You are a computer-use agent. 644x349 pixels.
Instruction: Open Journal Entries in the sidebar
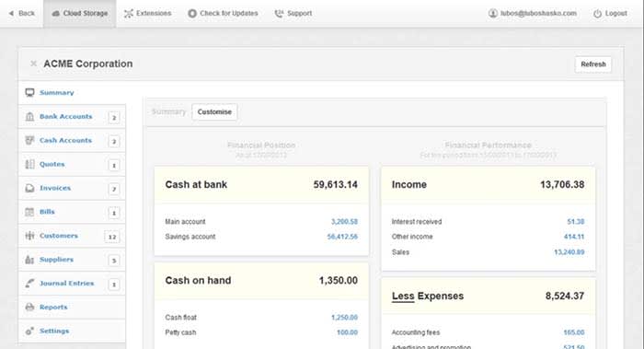tap(72, 284)
